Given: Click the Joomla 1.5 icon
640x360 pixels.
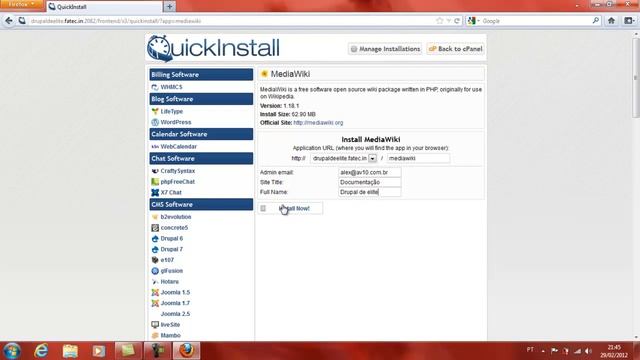Looking at the screenshot, I should [x=155, y=292].
